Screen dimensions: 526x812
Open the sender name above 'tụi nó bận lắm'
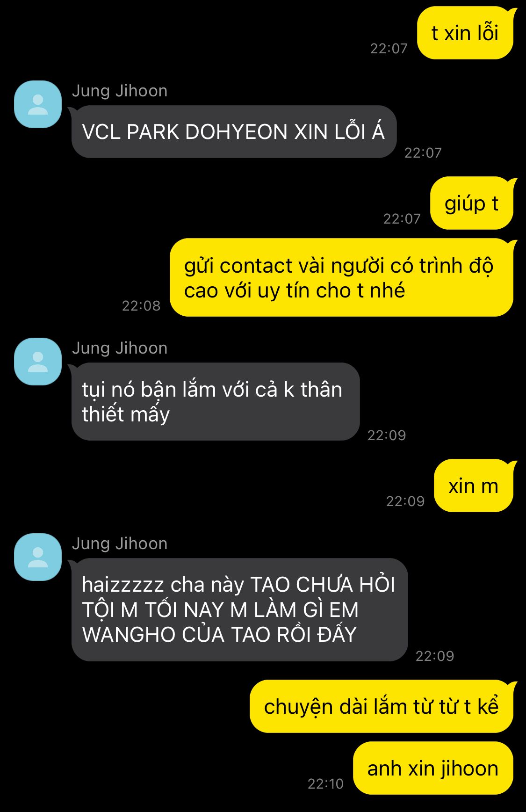click(120, 348)
